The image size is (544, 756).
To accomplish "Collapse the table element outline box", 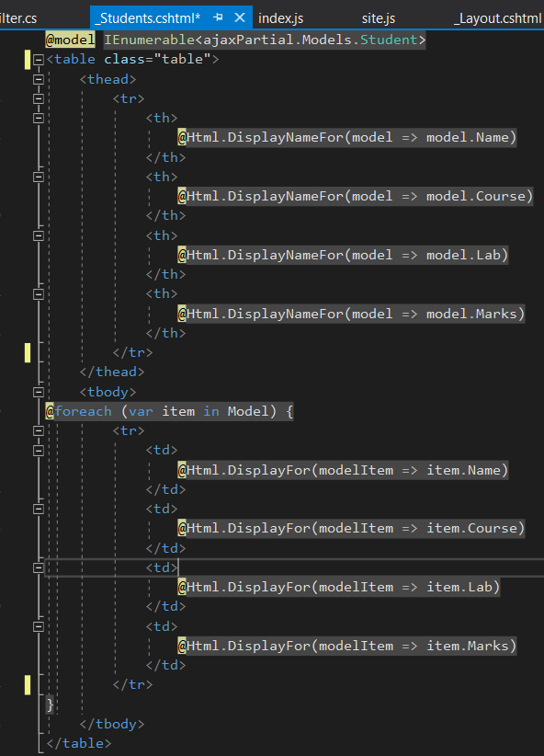I will click(x=39, y=60).
